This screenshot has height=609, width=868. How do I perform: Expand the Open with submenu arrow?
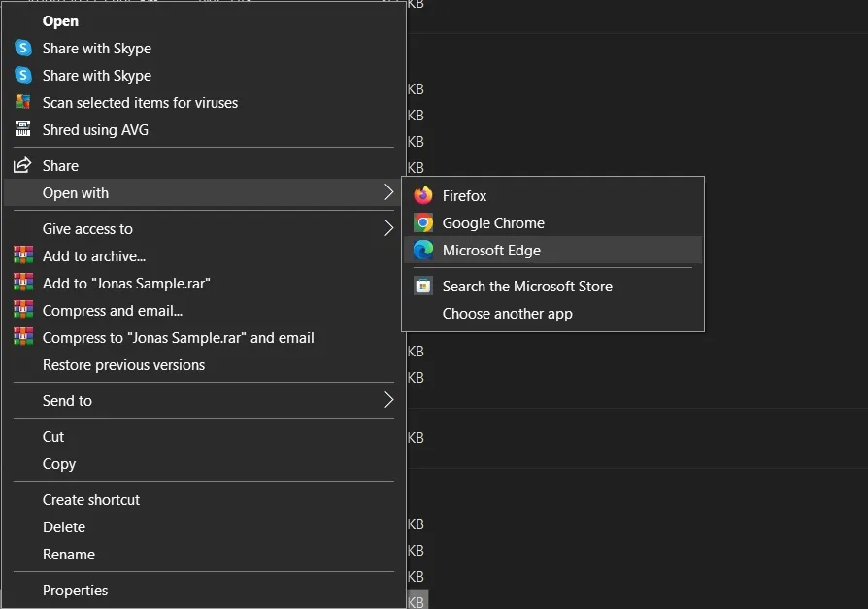388,192
